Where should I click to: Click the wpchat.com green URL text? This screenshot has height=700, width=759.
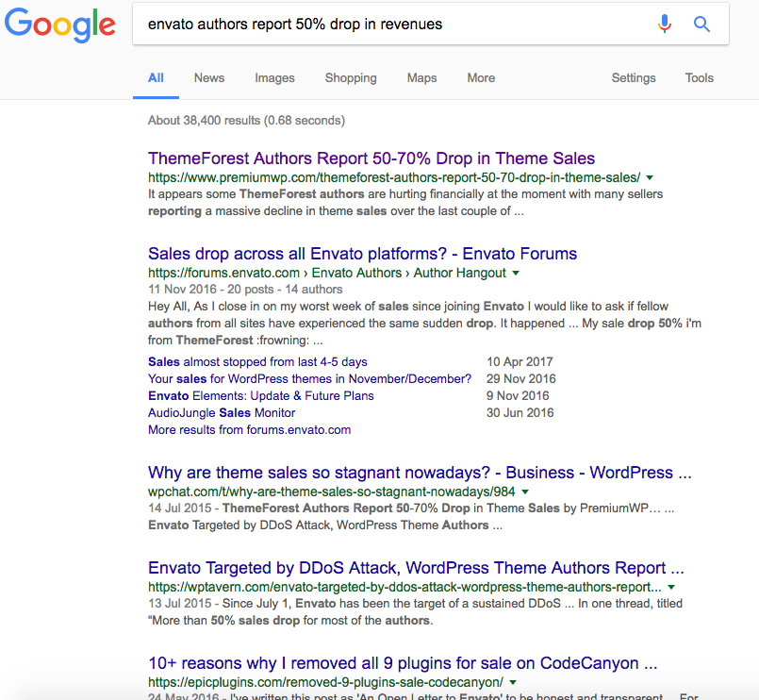tap(332, 492)
